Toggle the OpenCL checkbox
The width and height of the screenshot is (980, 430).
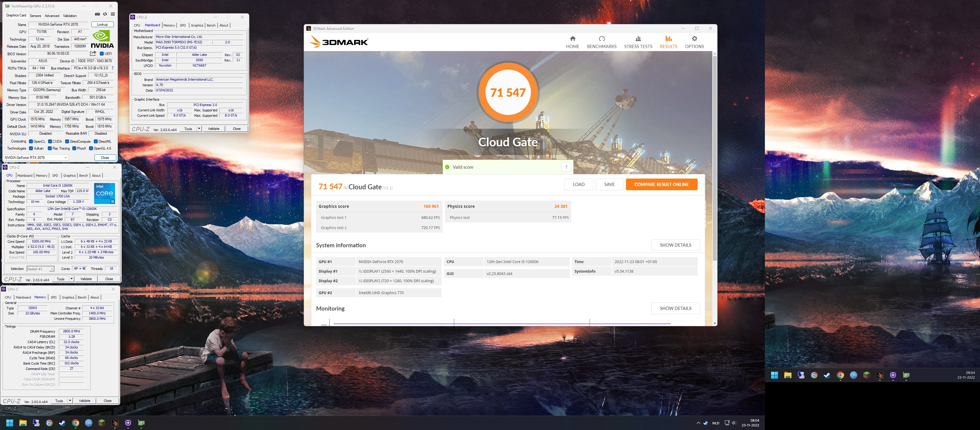[31, 142]
